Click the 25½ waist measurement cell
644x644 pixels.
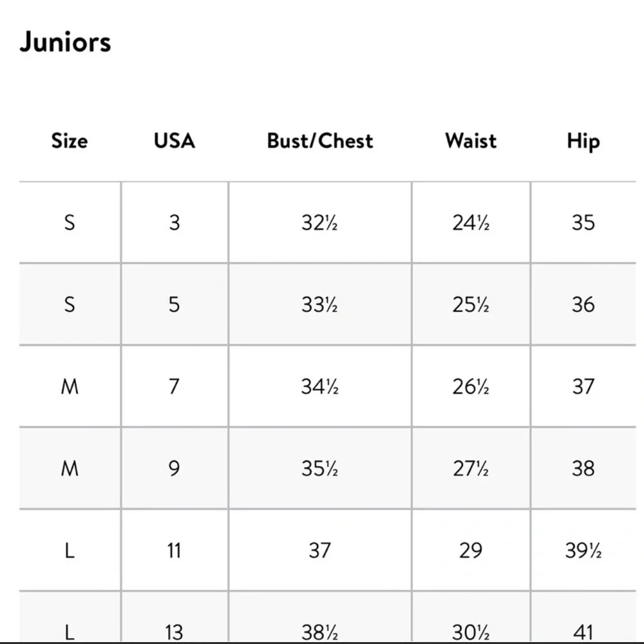pyautogui.click(x=471, y=305)
